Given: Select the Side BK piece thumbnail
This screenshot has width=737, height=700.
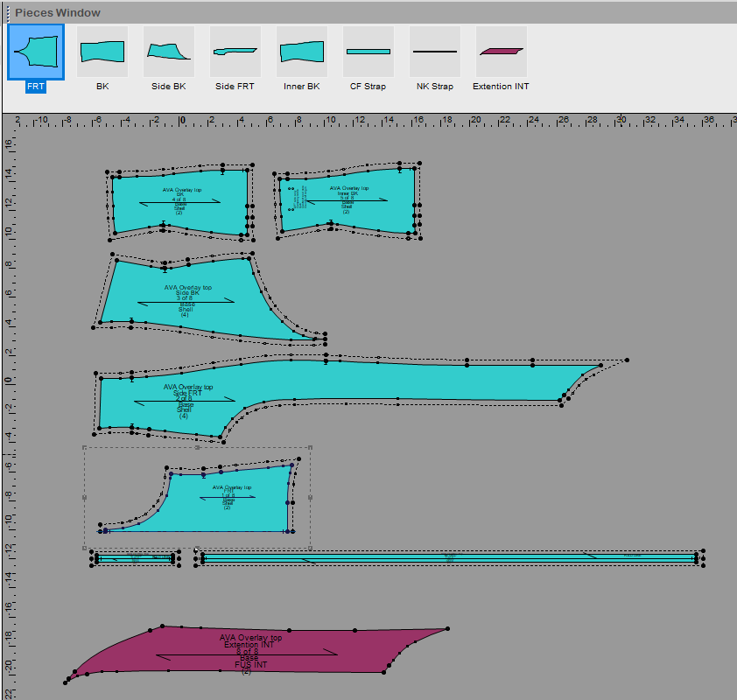Looking at the screenshot, I should 169,52.
